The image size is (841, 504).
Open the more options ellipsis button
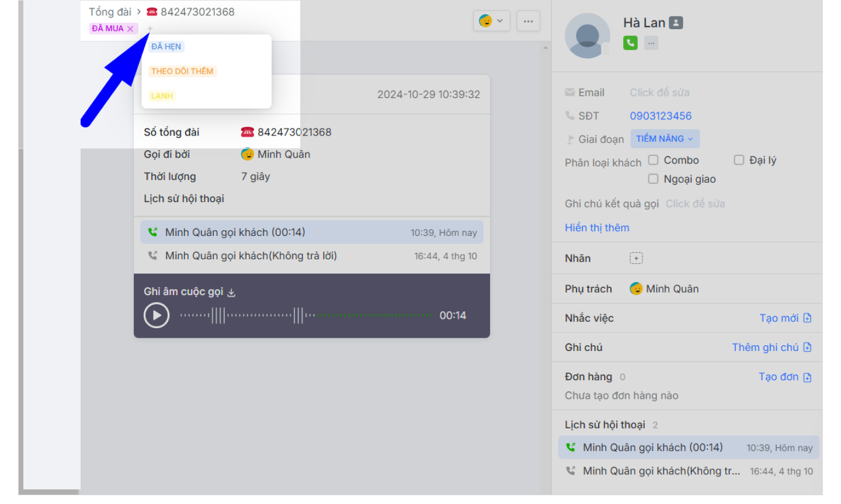pos(528,21)
